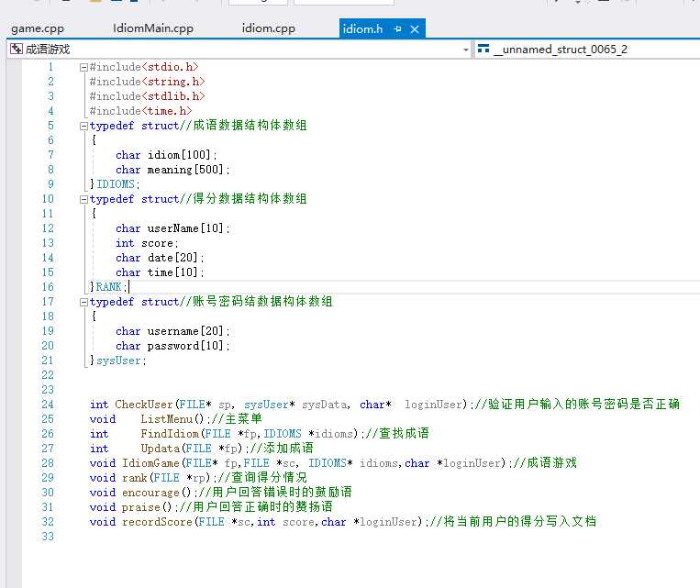Collapse the IDIOMS struct at line 5
The width and height of the screenshot is (700, 588).
click(x=83, y=127)
